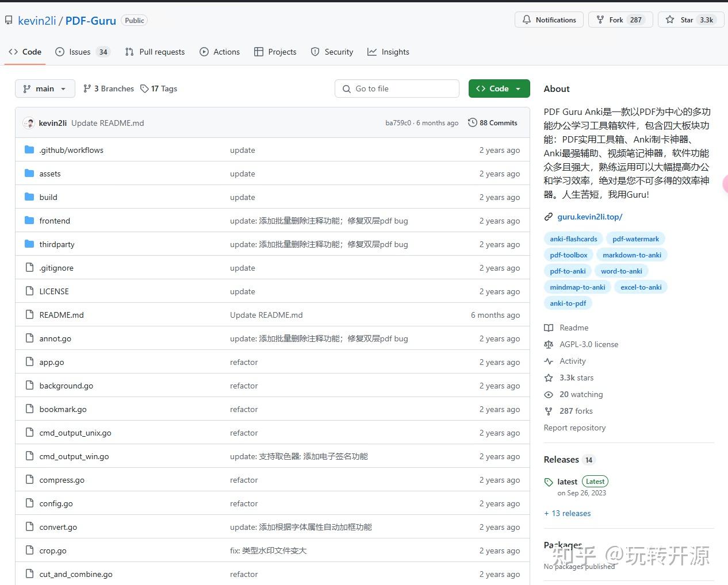Open the cut_and_combine.go file
728x585 pixels.
76,574
